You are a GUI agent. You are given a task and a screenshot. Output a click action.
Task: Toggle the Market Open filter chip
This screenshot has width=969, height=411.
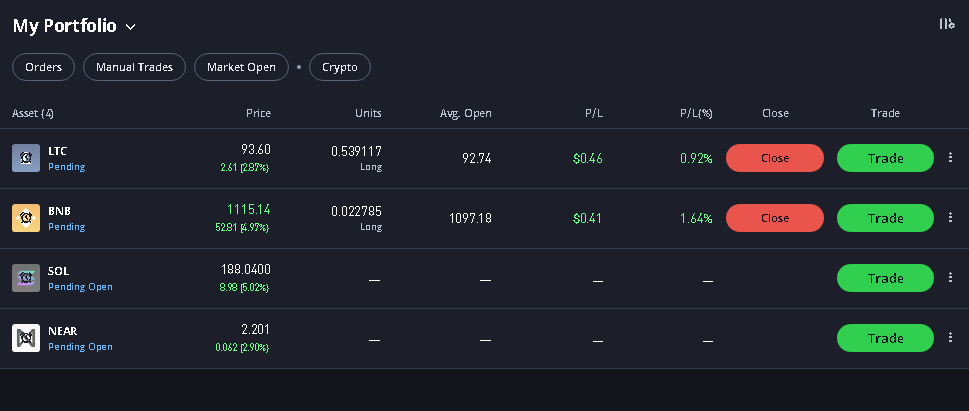coord(241,67)
